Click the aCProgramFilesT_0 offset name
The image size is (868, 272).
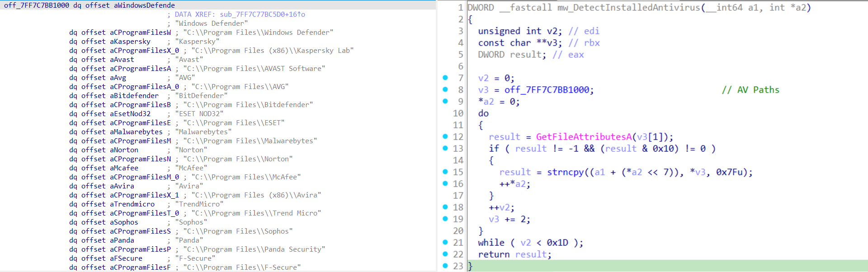coord(144,213)
